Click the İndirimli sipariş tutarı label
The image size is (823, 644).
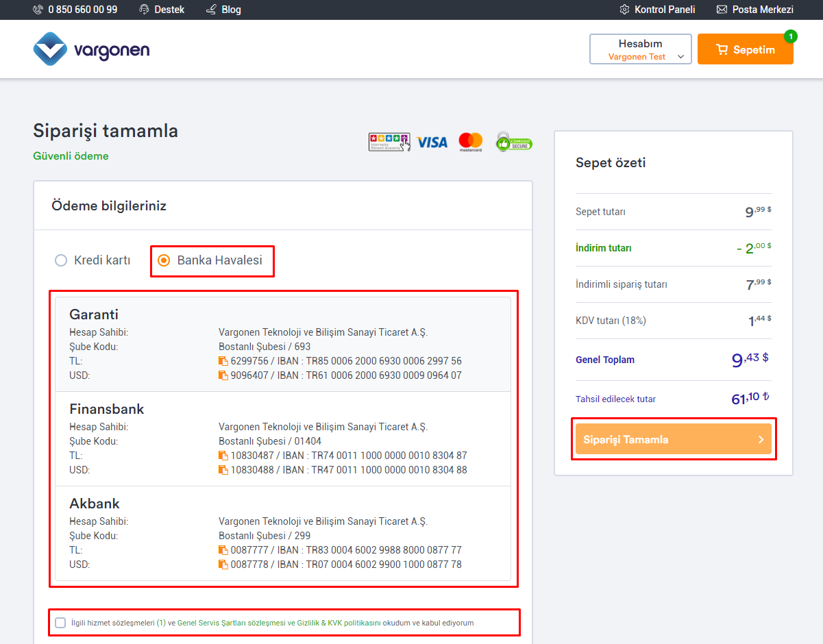622,284
